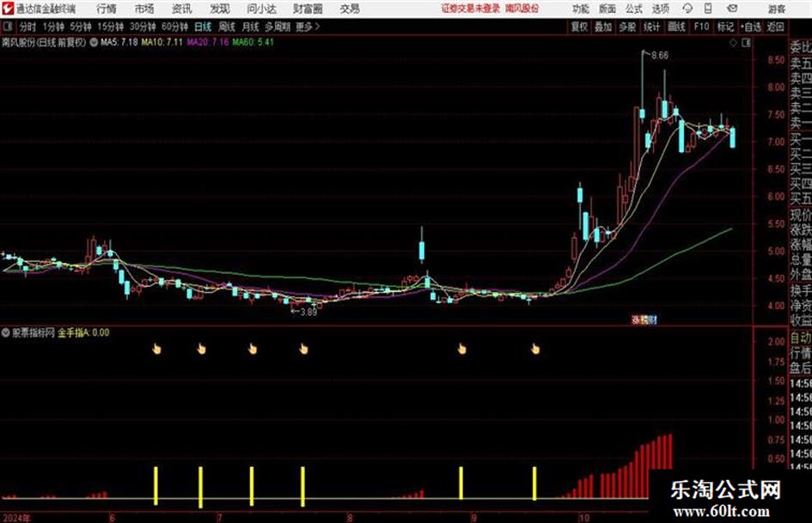Click the MA60: 5.41 label
The height and width of the screenshot is (523, 812).
(x=253, y=42)
